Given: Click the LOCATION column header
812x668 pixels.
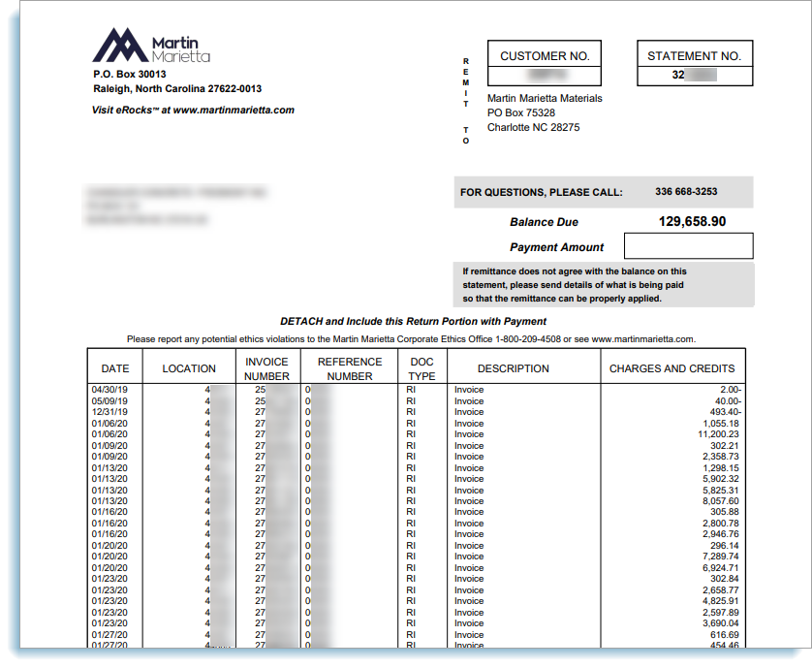Looking at the screenshot, I should pos(189,368).
